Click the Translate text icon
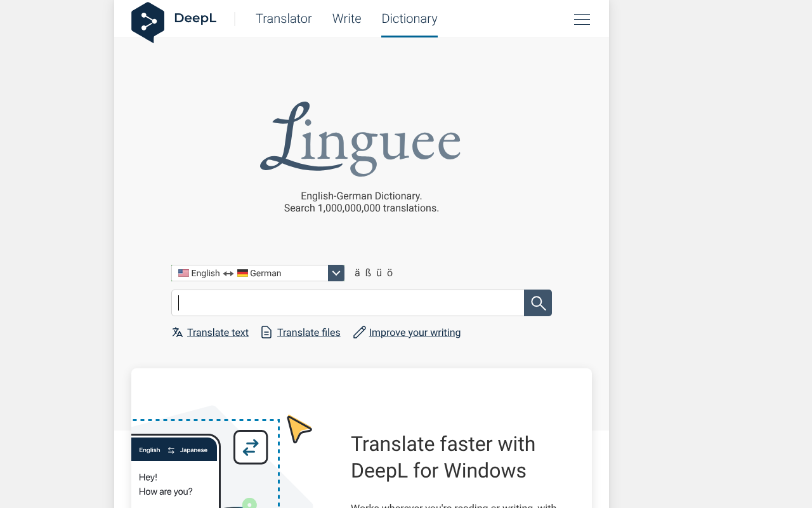Viewport: 812px width, 508px height. (x=178, y=332)
